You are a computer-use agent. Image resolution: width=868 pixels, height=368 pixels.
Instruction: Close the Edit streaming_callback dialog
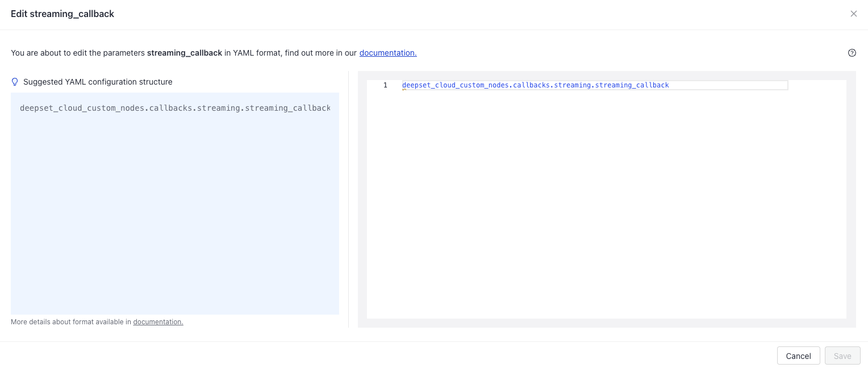click(x=854, y=14)
